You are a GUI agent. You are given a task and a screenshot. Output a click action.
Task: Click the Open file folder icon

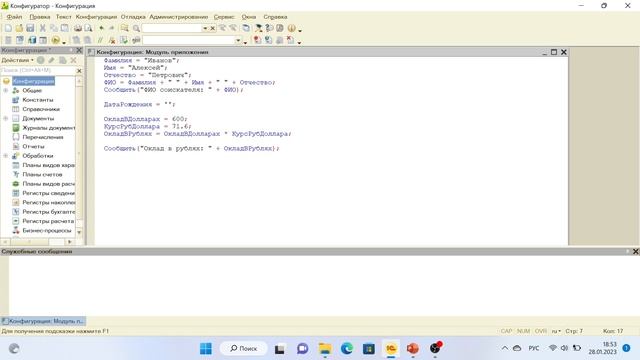(19, 28)
